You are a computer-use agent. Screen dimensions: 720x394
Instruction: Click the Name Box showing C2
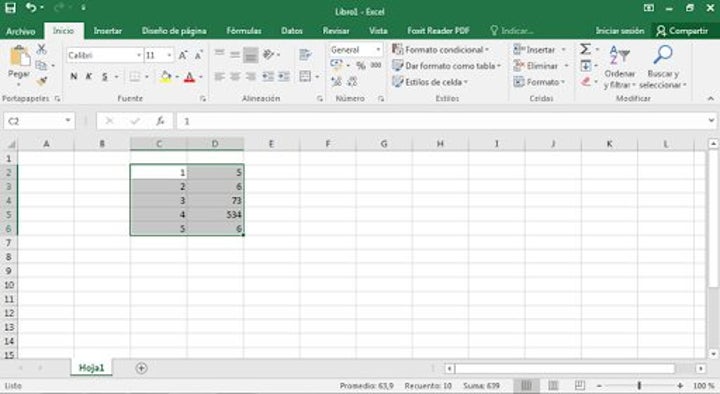coord(39,121)
